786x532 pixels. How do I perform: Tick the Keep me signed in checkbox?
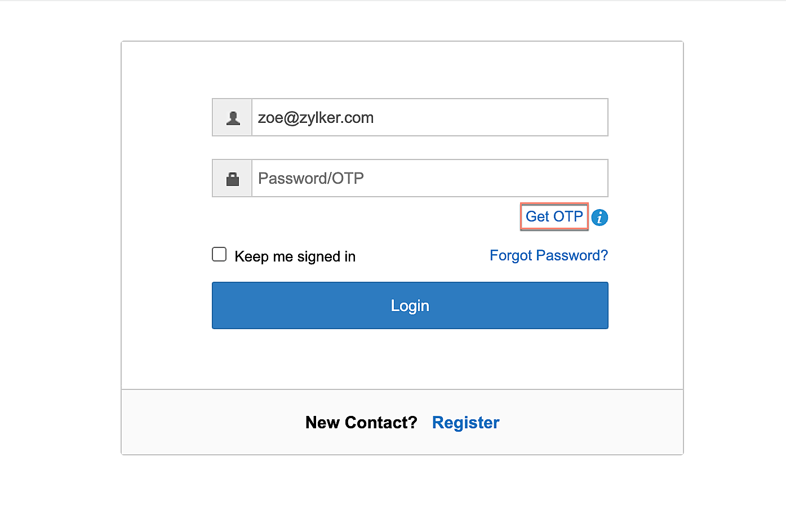click(x=219, y=255)
